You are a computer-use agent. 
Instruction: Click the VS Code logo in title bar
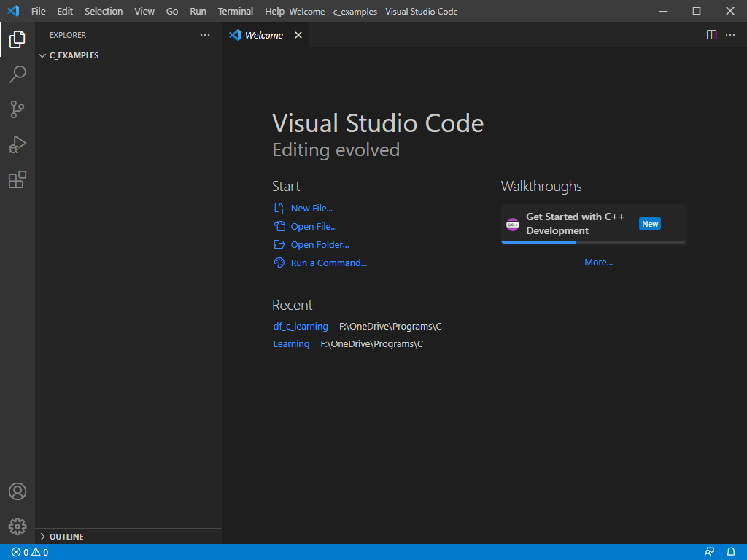coord(13,11)
